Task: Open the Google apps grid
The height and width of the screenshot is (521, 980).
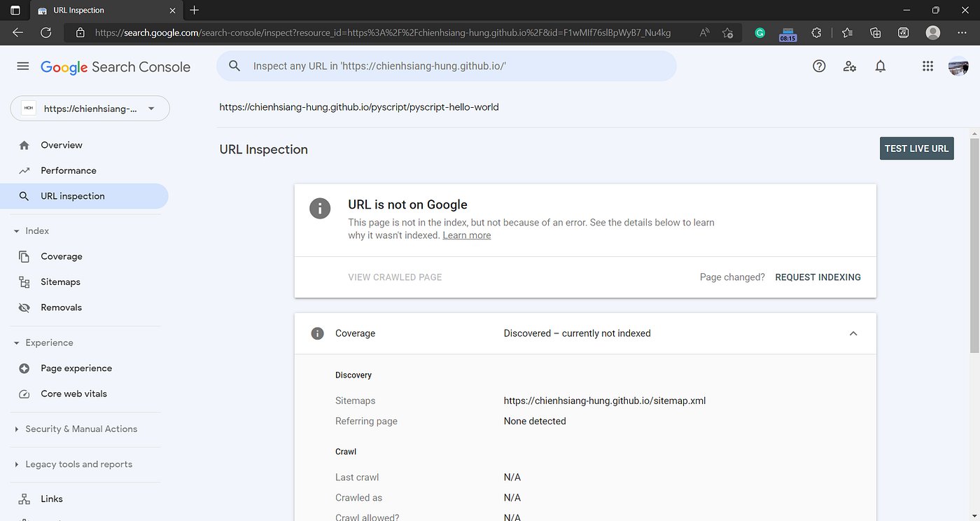Action: coord(927,66)
